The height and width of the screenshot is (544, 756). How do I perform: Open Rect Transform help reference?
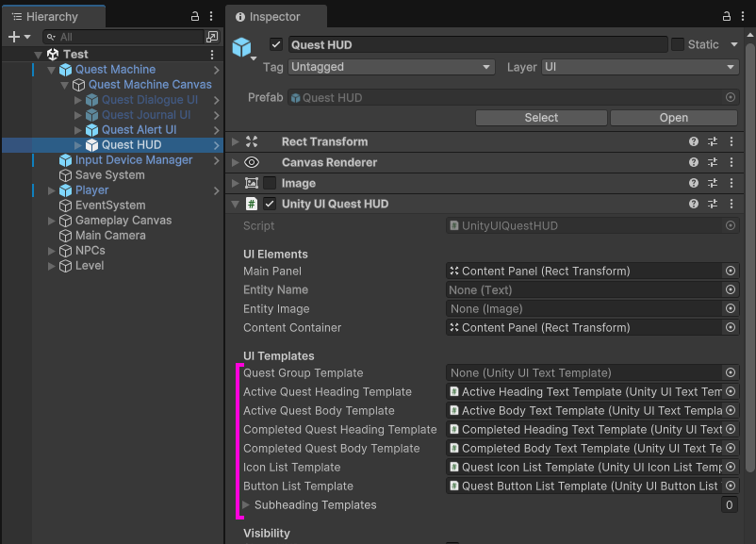point(694,141)
